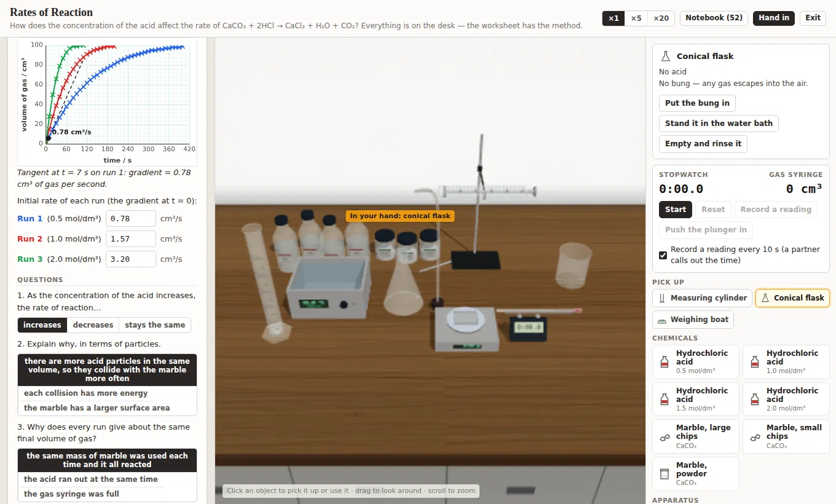The image size is (836, 504).
Task: Choose 'increases' for question 1
Action: [x=42, y=325]
